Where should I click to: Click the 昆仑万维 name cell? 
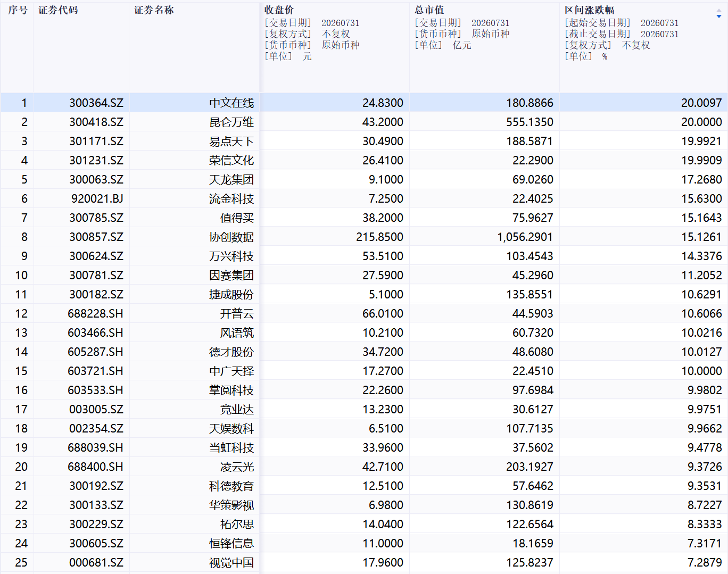[231, 122]
